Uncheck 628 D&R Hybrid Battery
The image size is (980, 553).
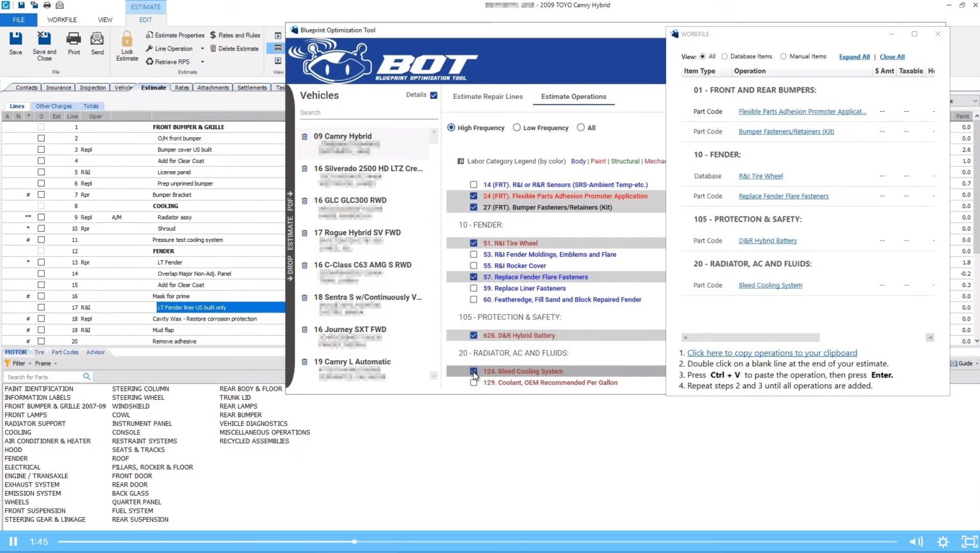pos(473,335)
